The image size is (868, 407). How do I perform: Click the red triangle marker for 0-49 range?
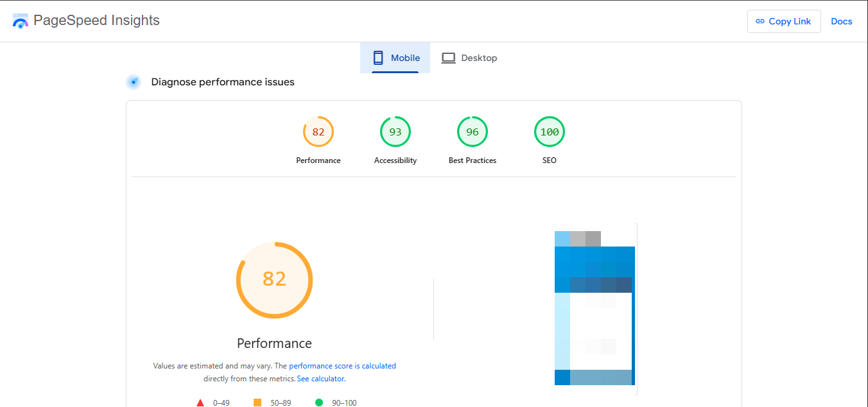(x=200, y=402)
